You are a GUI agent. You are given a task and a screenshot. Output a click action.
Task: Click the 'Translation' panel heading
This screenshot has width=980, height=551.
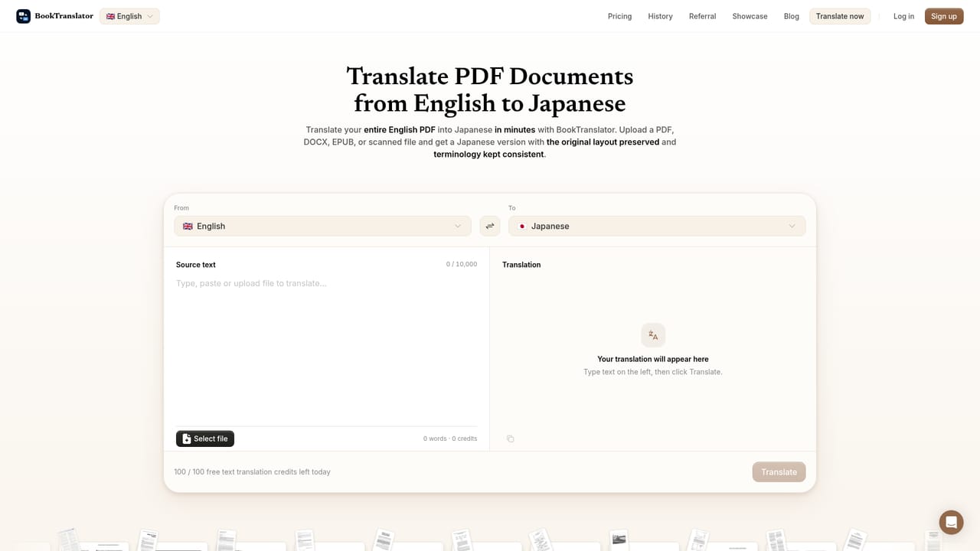coord(521,265)
